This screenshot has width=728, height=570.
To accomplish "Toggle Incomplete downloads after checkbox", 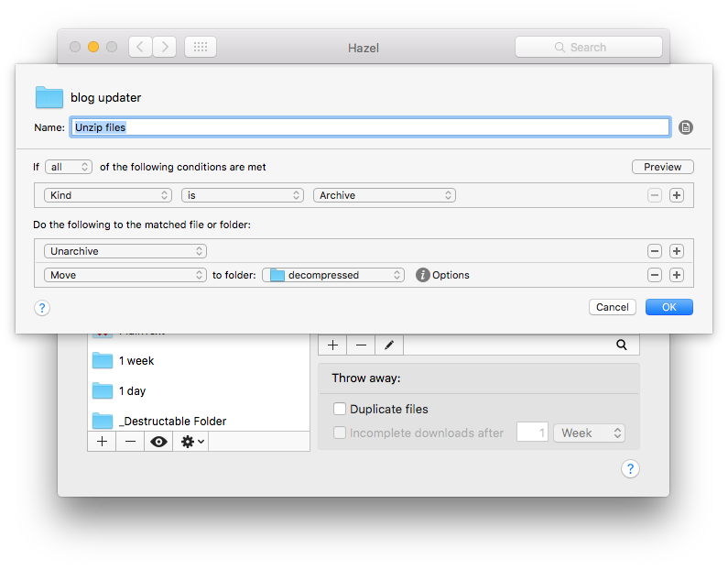I will pos(340,433).
